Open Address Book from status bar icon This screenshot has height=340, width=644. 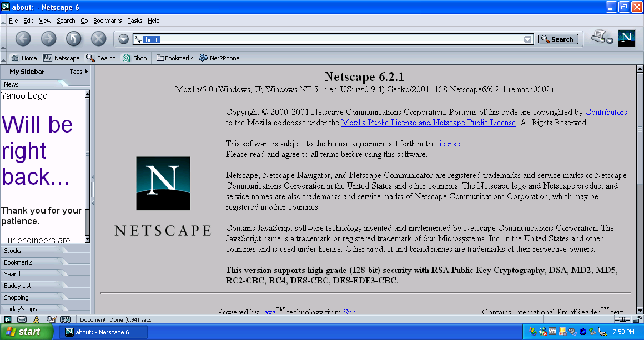point(65,319)
